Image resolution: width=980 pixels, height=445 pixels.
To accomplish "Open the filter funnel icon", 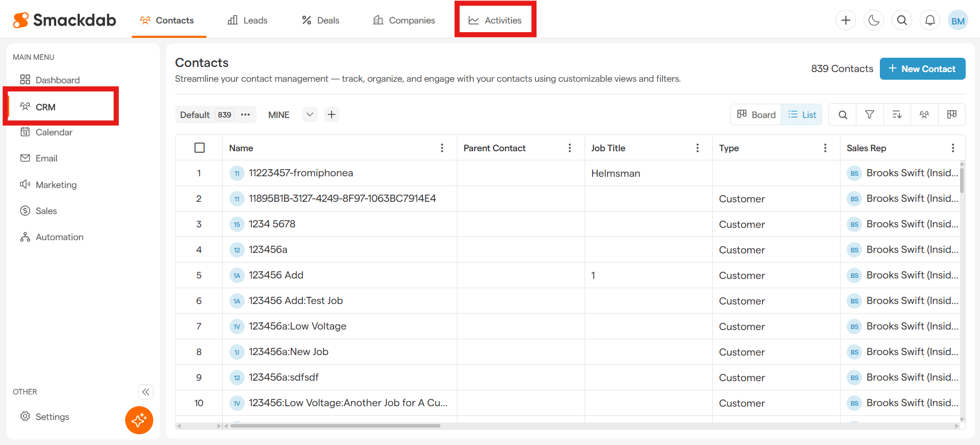I will click(869, 115).
